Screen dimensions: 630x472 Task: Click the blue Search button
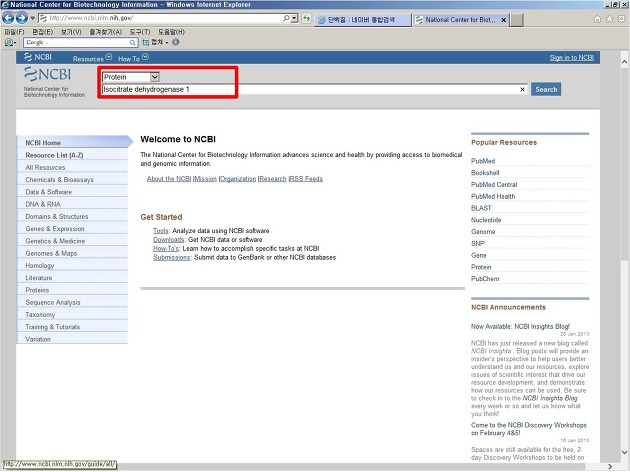(x=546, y=89)
